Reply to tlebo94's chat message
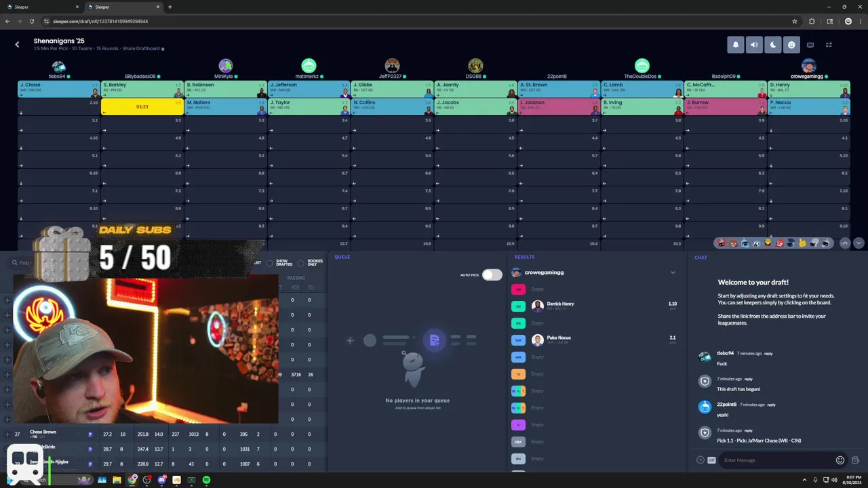Image resolution: width=868 pixels, height=488 pixels. (x=768, y=354)
